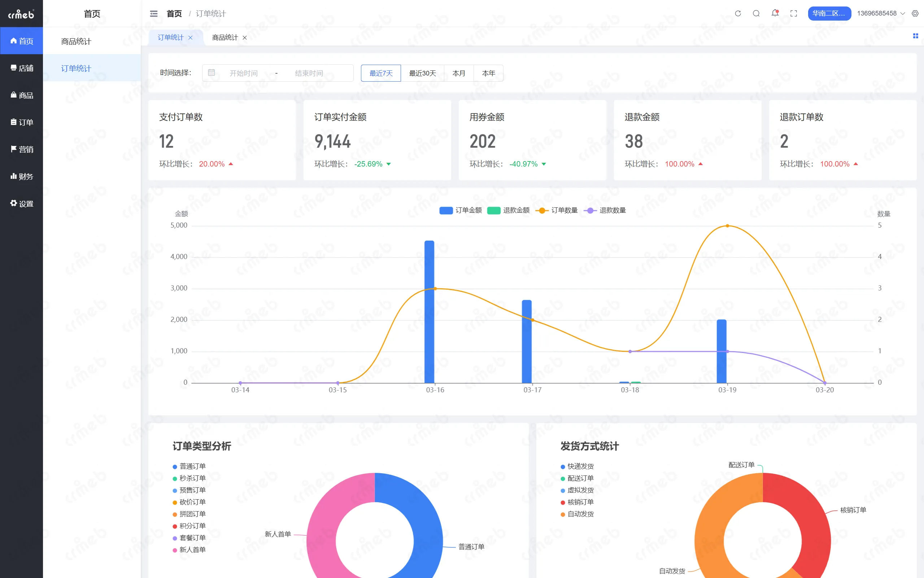Image resolution: width=924 pixels, height=578 pixels.
Task: Select the 最近30天 time range
Action: point(422,73)
